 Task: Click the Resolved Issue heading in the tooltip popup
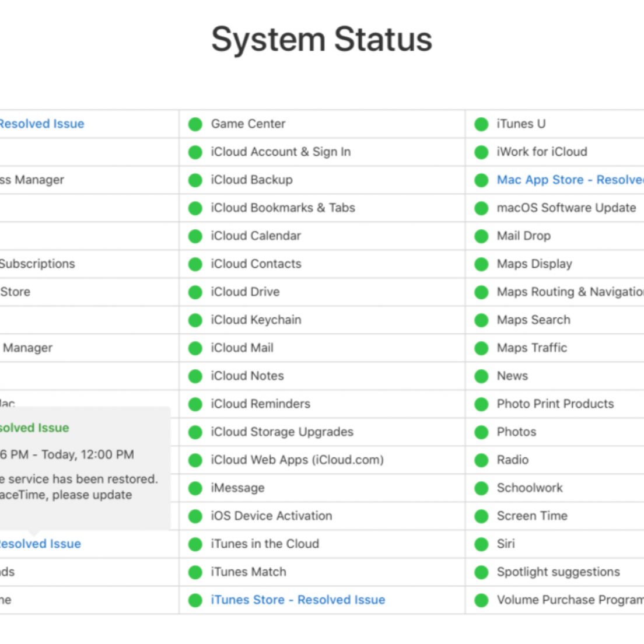coord(34,428)
